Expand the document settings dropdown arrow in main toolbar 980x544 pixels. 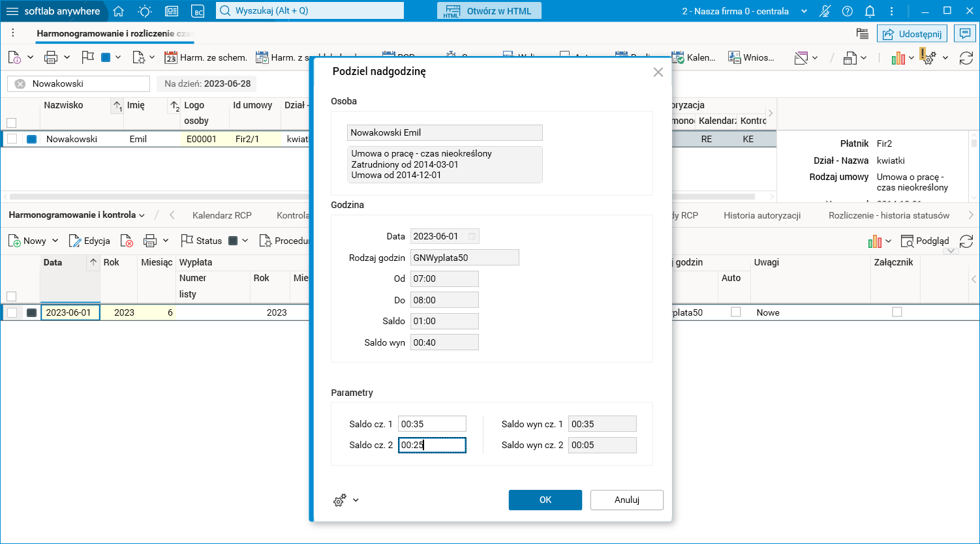152,57
